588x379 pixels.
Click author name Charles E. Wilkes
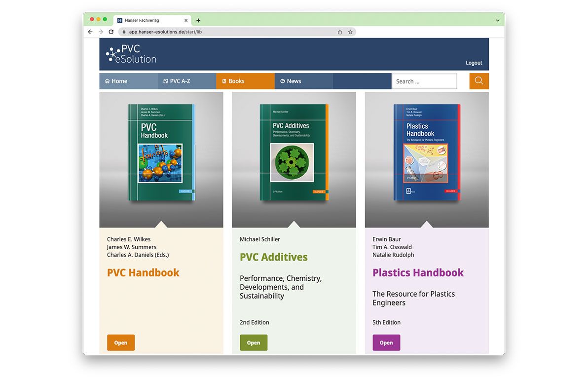[x=129, y=239]
